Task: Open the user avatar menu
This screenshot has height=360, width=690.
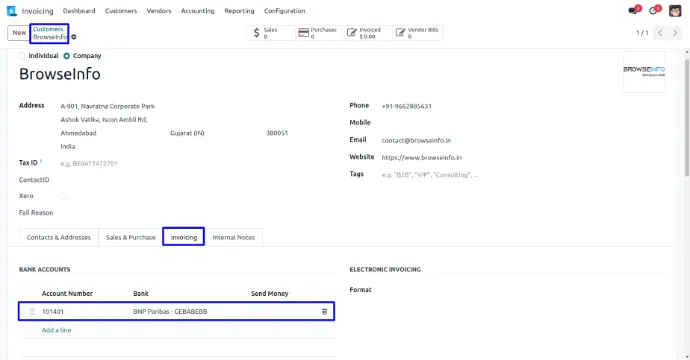Action: (675, 11)
